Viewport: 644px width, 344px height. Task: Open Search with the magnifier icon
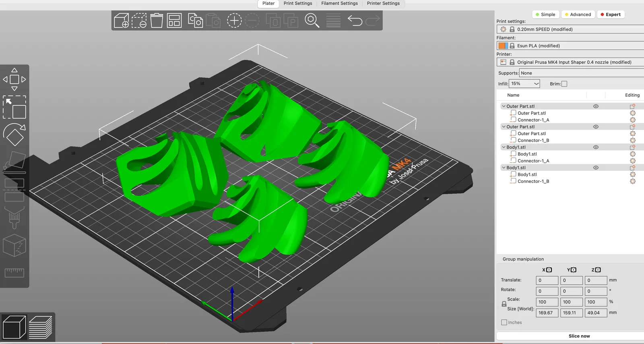[x=312, y=21]
